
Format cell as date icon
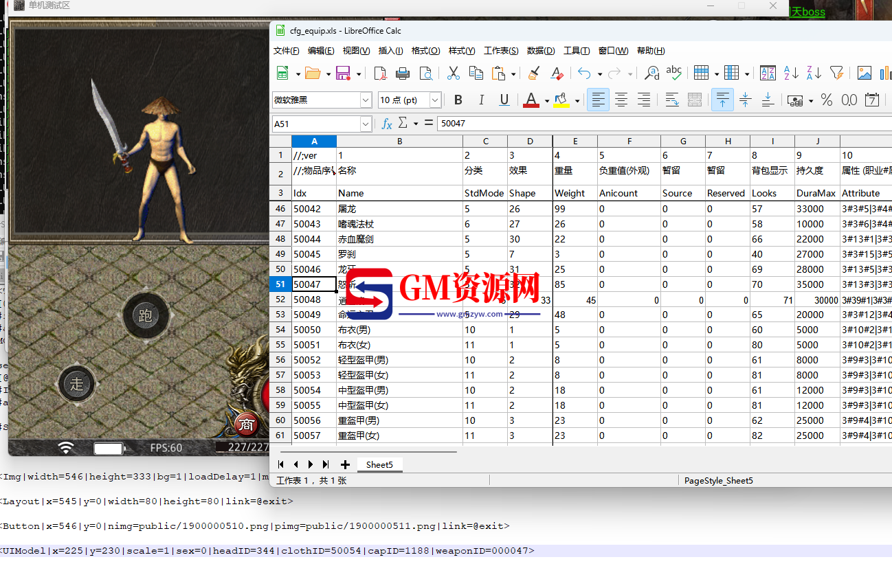[x=872, y=100]
